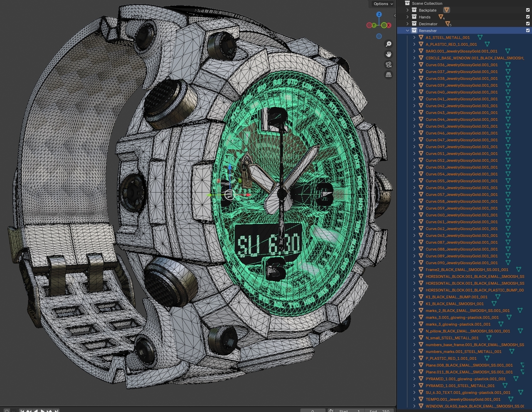Snap the view to the Y axis on the gizmo
Image resolution: width=532 pixels, height=412 pixels.
point(374,25)
